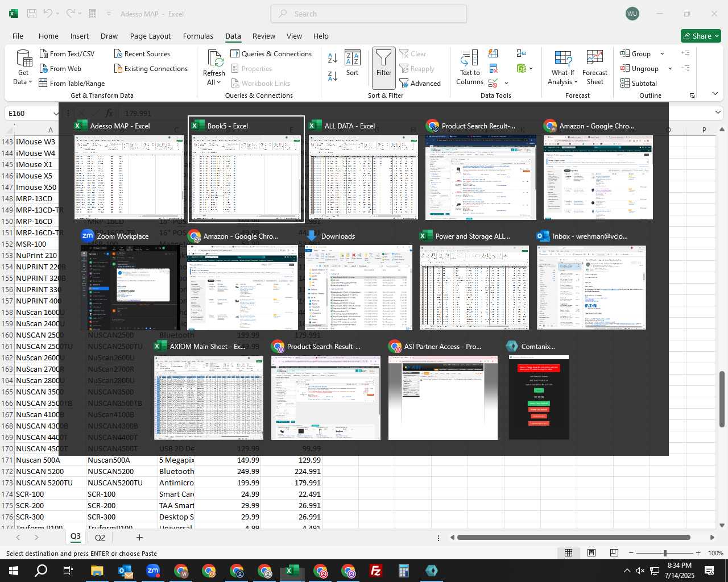This screenshot has width=728, height=582.
Task: Switch to the Formulas tab
Action: pyautogui.click(x=198, y=36)
